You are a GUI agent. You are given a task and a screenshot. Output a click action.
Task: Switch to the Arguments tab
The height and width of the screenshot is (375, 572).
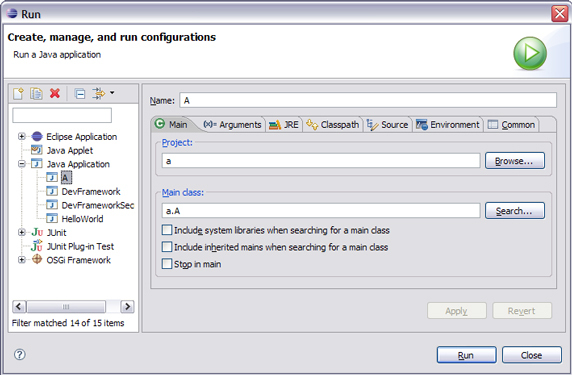tap(232, 125)
